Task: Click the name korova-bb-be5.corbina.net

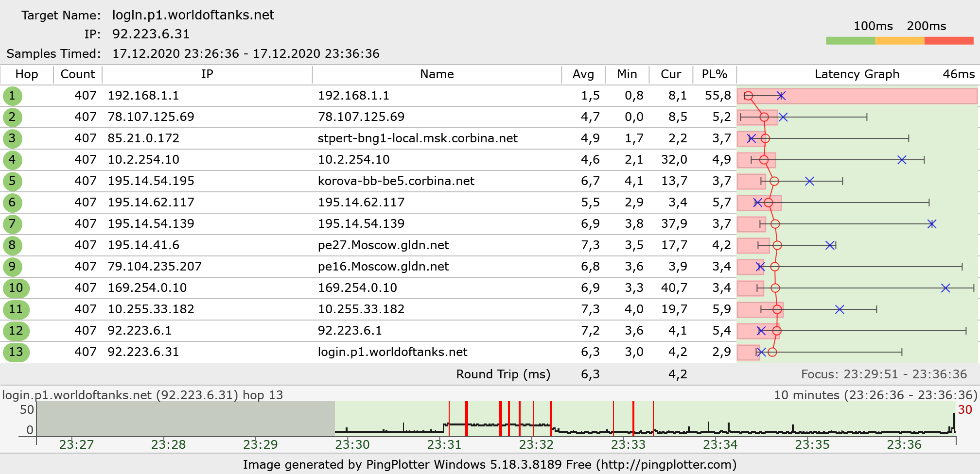Action: click(396, 181)
